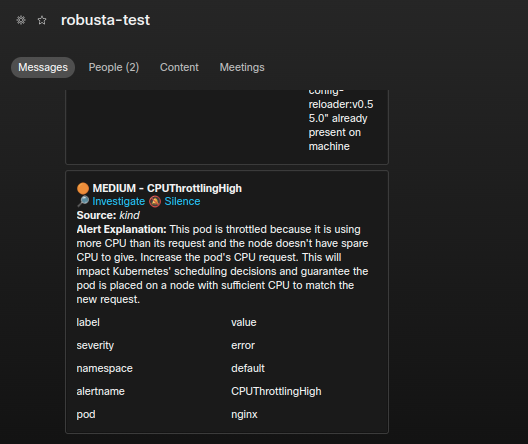528x444 pixels.
Task: Click the muted bell Silence icon
Action: pyautogui.click(x=155, y=201)
